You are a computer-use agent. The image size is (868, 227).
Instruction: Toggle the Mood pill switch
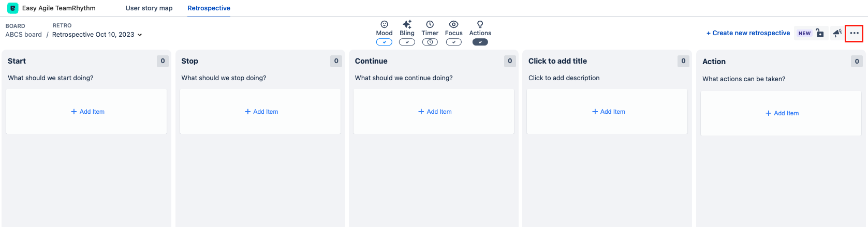point(384,42)
